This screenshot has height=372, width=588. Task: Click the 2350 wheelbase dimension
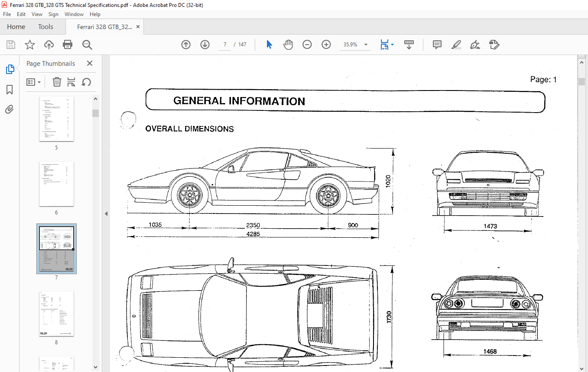253,225
